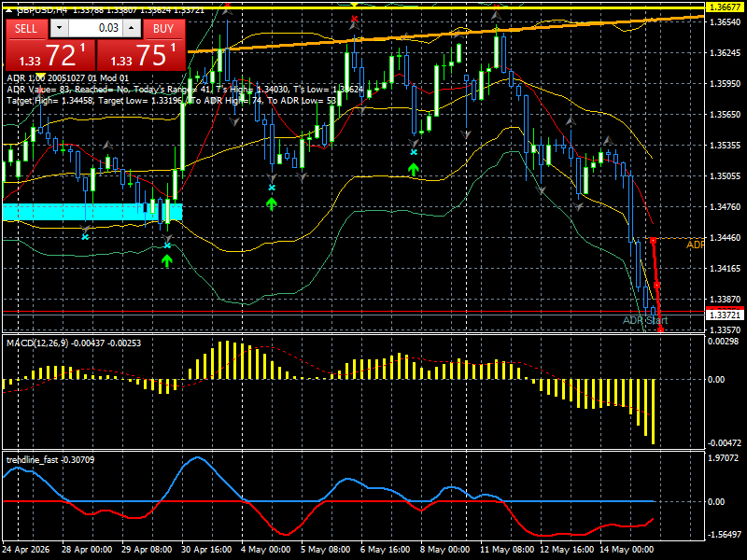The height and width of the screenshot is (560, 747).
Task: Click the Target High= 1.34458 info line
Action: tap(172, 101)
